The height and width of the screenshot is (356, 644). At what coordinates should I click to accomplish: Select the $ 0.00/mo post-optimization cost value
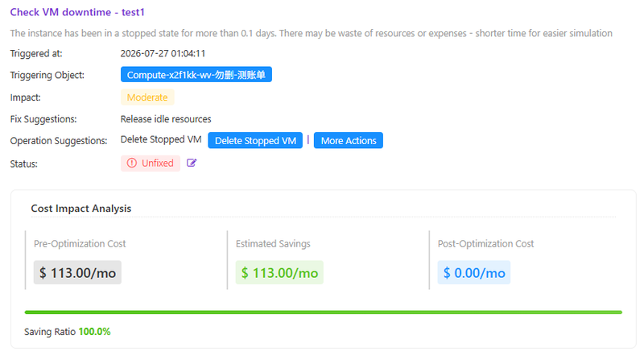click(474, 272)
